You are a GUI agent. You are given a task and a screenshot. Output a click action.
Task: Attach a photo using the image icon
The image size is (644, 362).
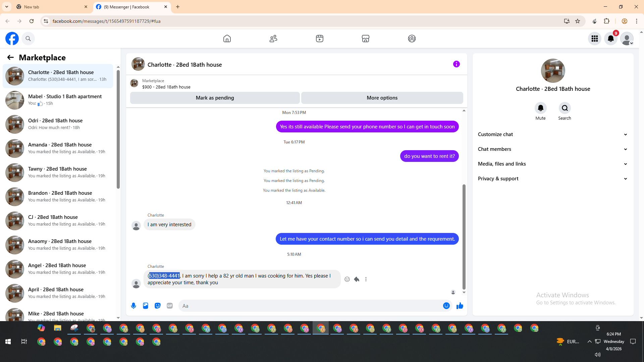146,306
